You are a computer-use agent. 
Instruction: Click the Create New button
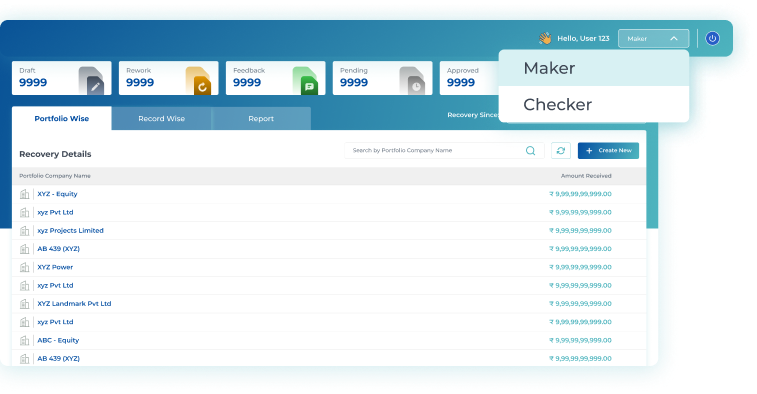[608, 151]
